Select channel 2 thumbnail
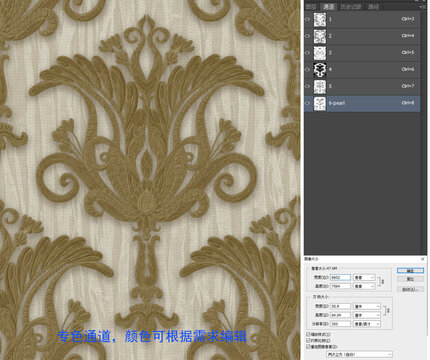This screenshot has height=360, width=430. 320,36
